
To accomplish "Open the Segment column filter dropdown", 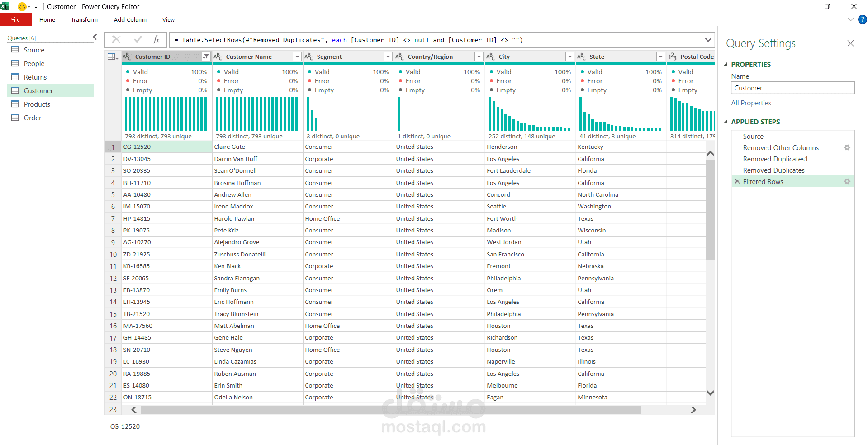I will [x=388, y=57].
